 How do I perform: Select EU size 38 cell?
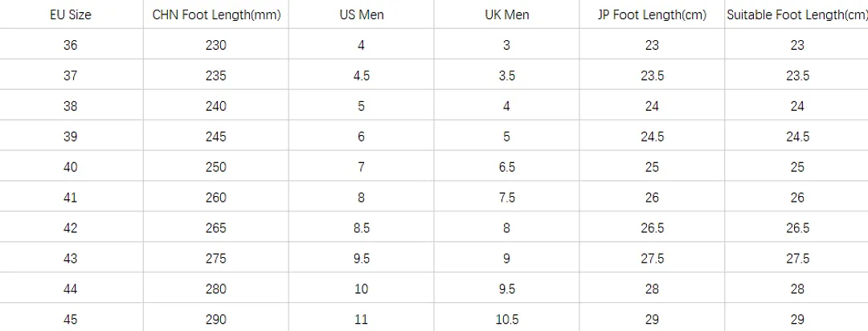70,106
